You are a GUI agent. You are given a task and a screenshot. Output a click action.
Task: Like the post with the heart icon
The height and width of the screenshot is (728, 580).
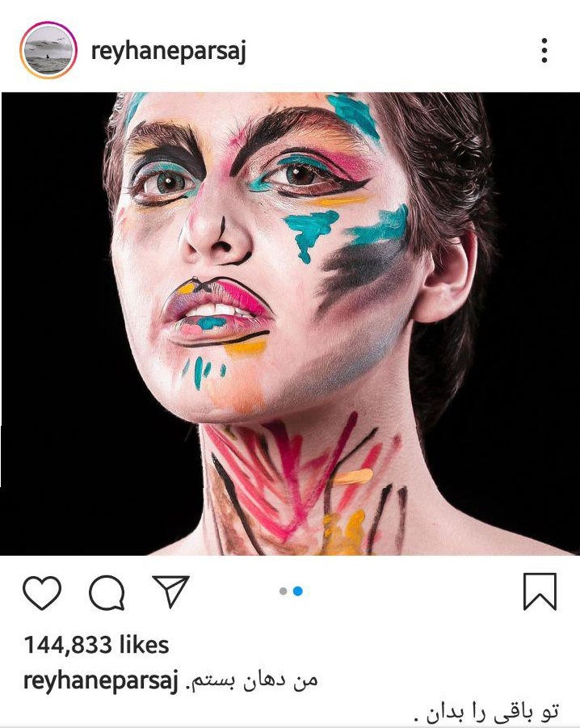coord(42,594)
